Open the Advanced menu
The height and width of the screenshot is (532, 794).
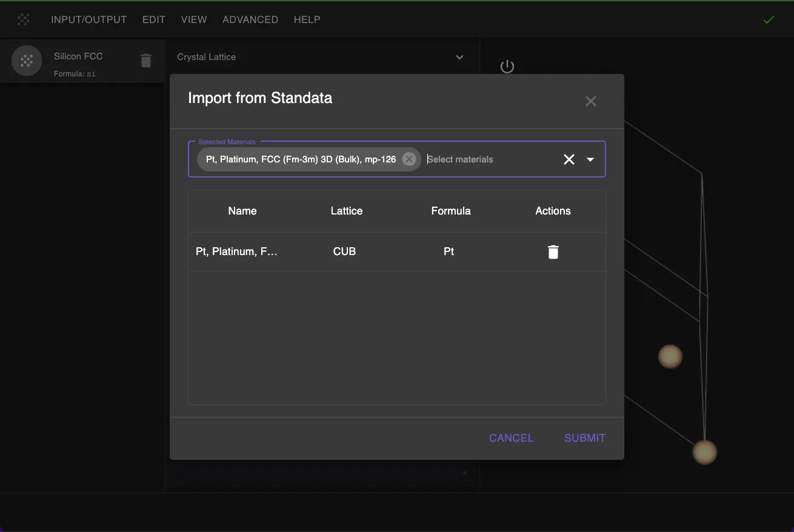click(250, 20)
